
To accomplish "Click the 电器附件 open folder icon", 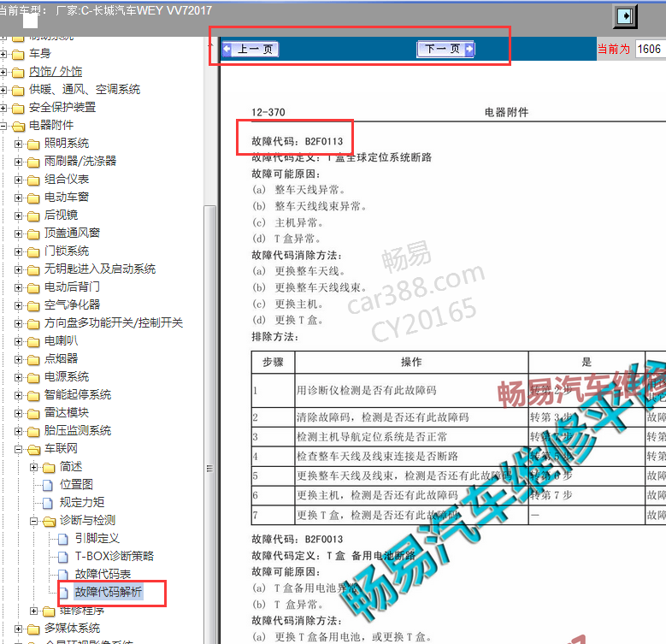I will (18, 127).
